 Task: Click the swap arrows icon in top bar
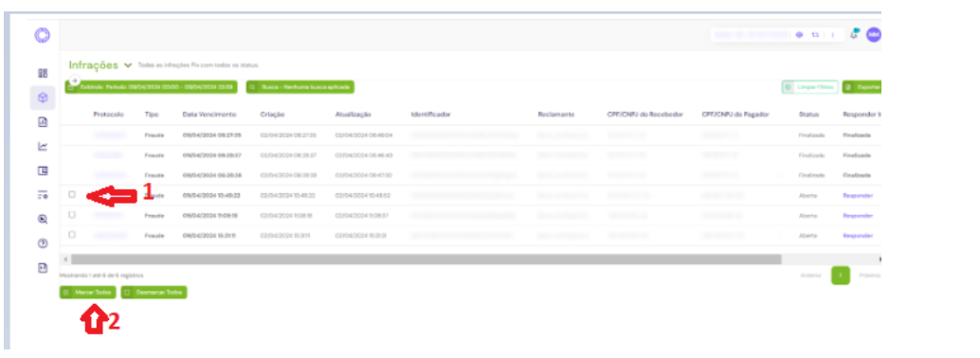(815, 35)
